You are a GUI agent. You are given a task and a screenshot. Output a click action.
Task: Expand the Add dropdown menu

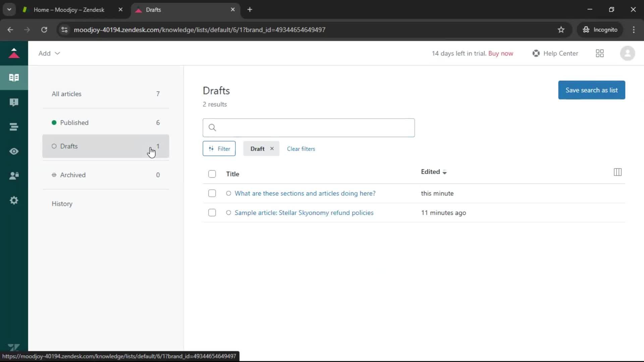[49, 53]
